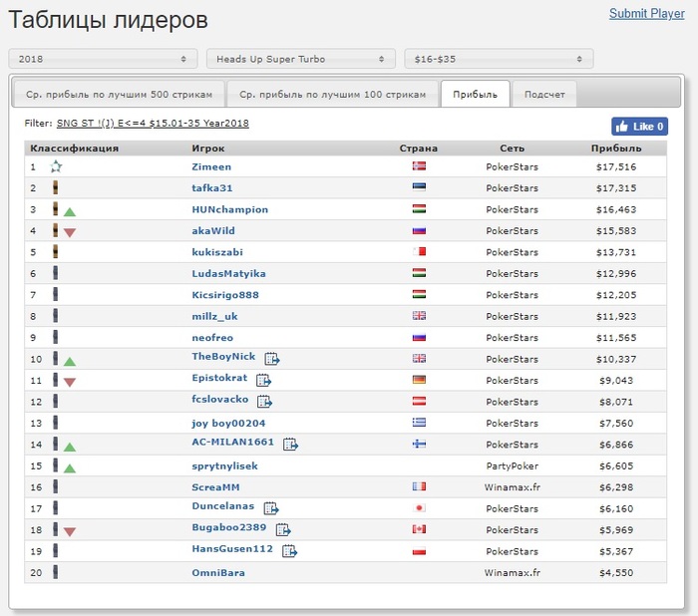Open player Kicsirigo888 profile
The image size is (698, 616).
tap(225, 295)
